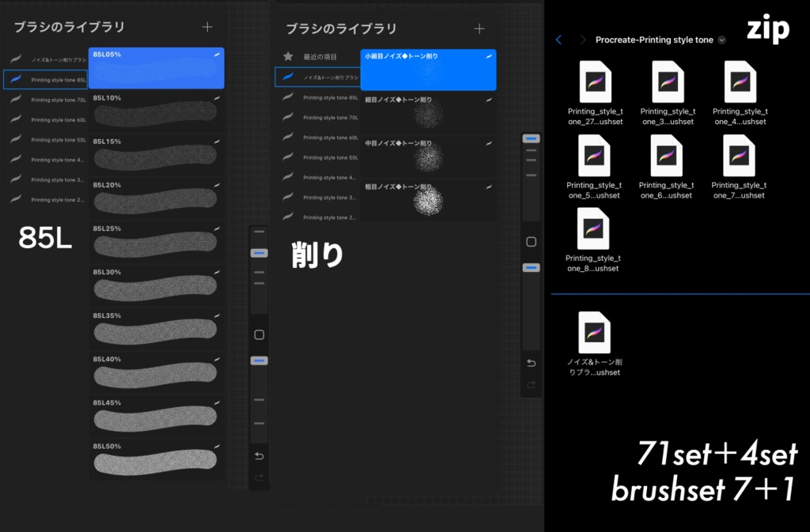This screenshot has height=532, width=810.
Task: Choose the 小細目ノイズ◆トーン削り brush
Action: coord(429,71)
